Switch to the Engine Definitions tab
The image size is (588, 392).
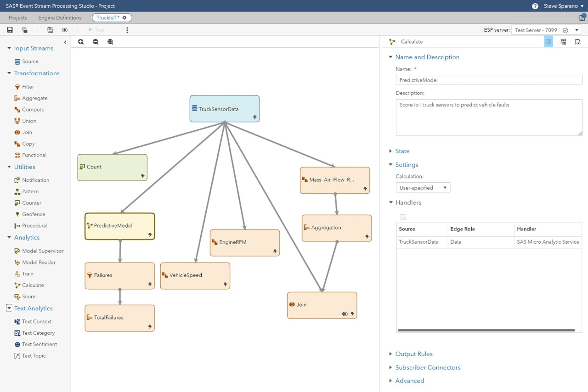[x=60, y=18]
